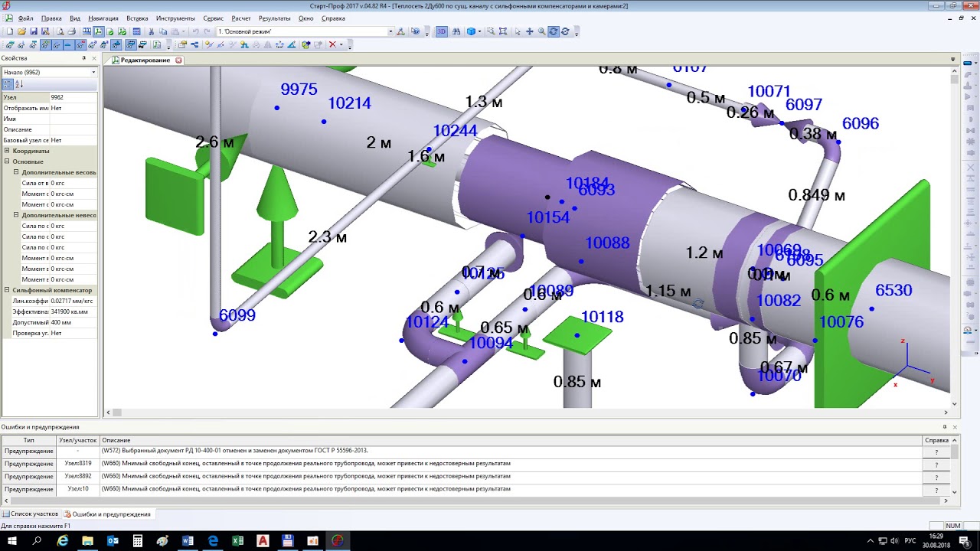The width and height of the screenshot is (980, 551).
Task: Open the Правка menu
Action: (x=51, y=18)
